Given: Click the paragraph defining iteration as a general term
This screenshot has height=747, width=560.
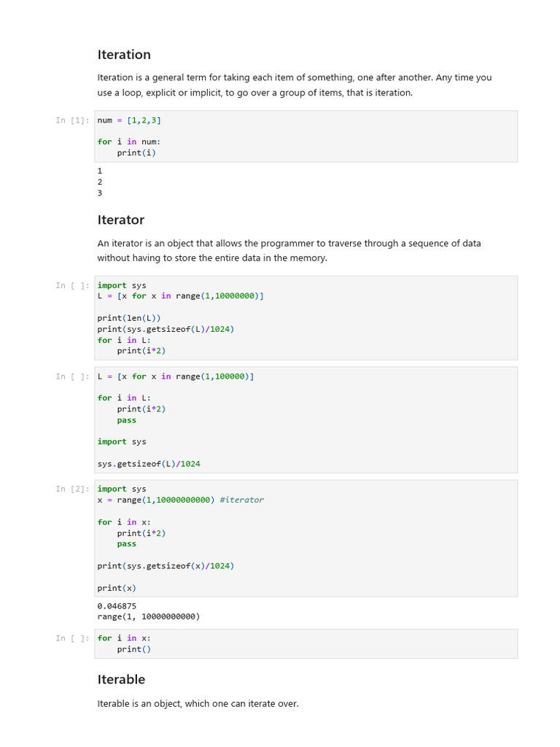Looking at the screenshot, I should [x=294, y=85].
